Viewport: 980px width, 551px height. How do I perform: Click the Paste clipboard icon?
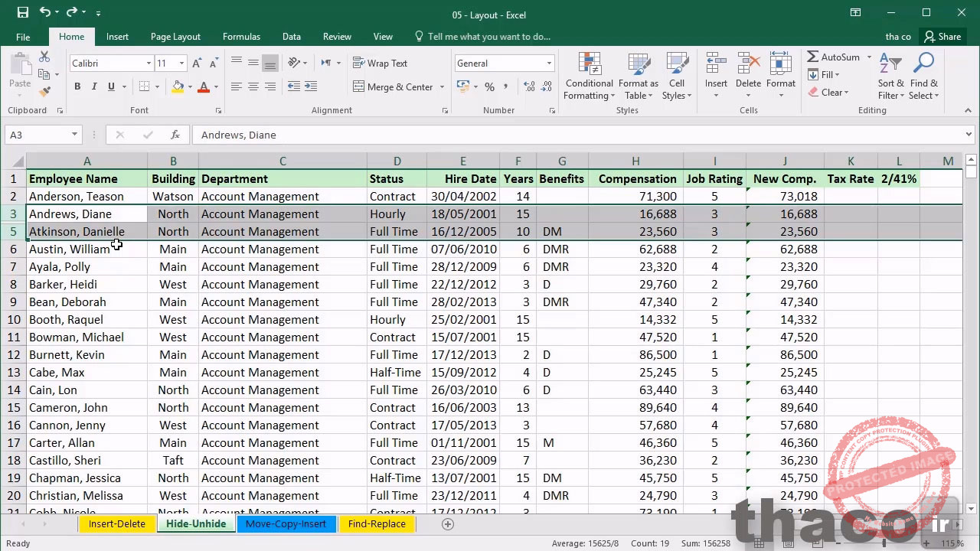click(x=20, y=65)
